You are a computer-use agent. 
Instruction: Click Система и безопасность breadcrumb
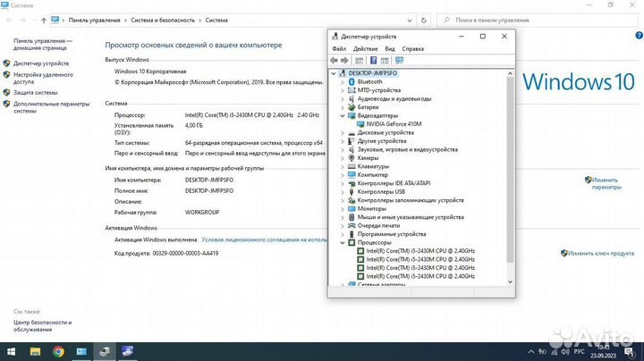tap(163, 20)
